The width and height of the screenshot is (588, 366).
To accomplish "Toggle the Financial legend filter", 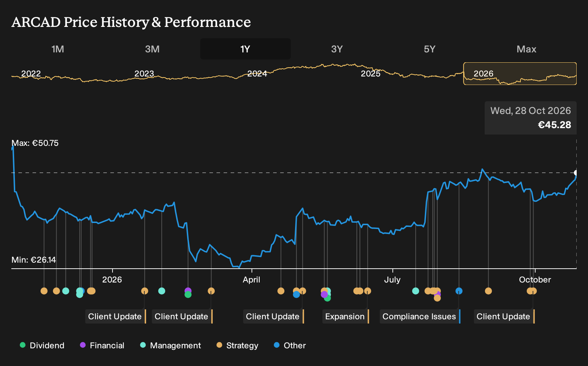I will (x=102, y=345).
